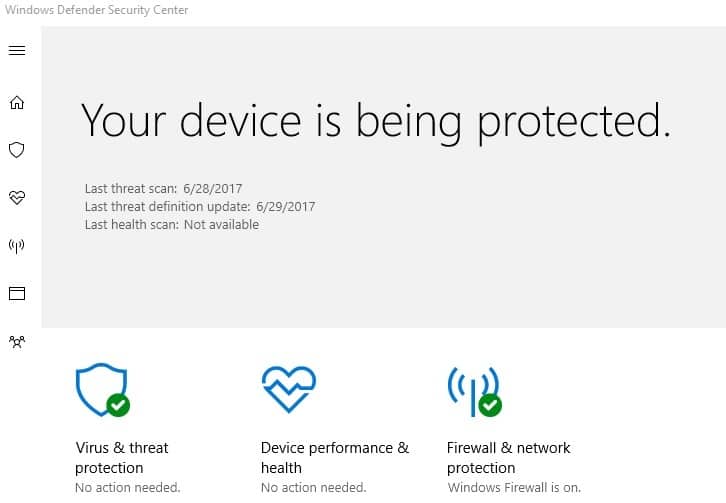Click the large blue shield tile icon

102,390
